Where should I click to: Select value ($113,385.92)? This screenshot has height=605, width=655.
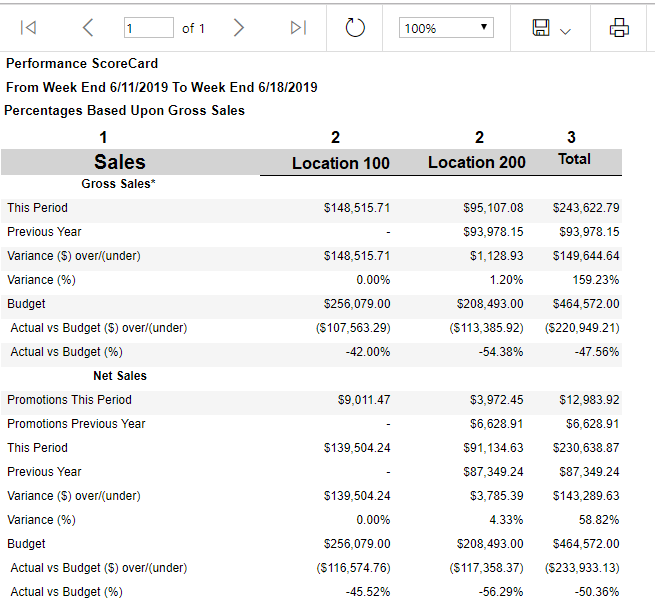(486, 328)
